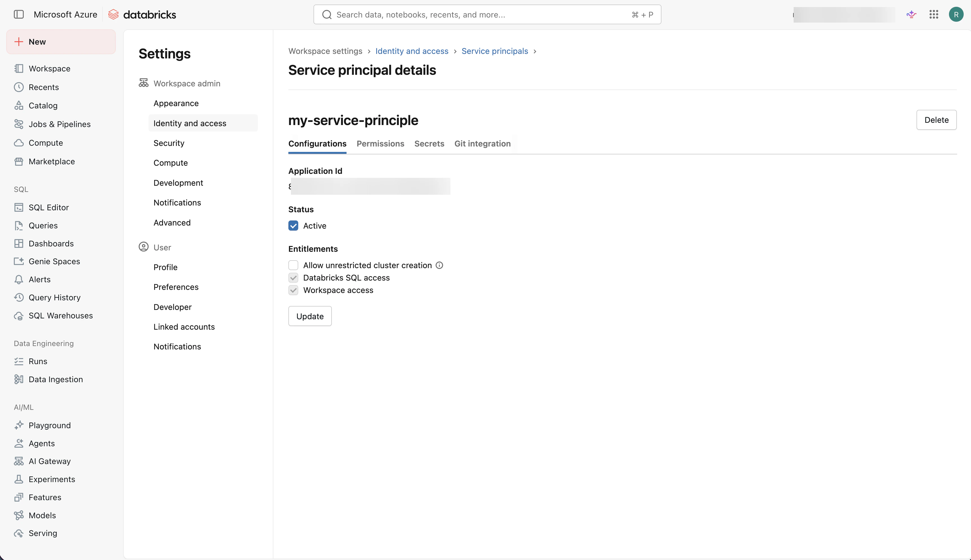Show info for unrestricted cluster creation

tap(439, 265)
